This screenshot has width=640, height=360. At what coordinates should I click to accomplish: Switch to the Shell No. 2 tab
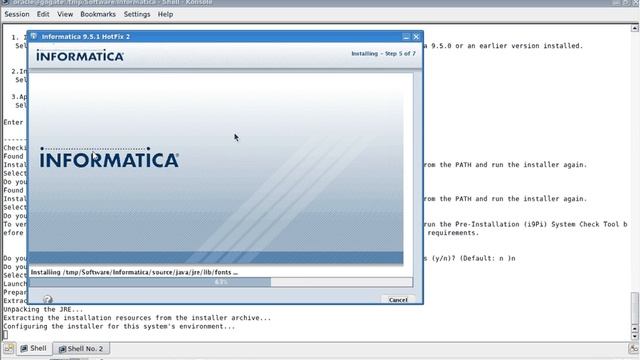81,349
